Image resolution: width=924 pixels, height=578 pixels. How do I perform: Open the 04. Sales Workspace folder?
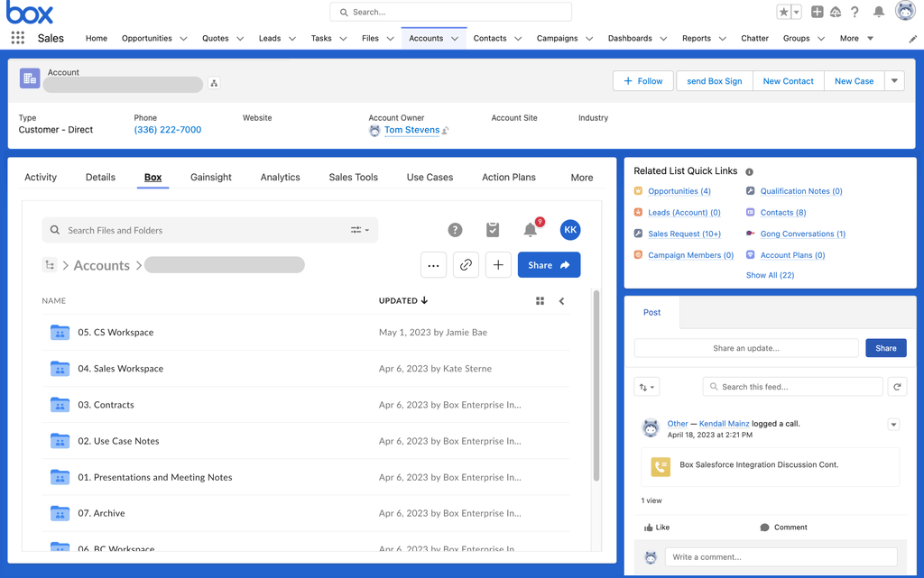pos(120,369)
